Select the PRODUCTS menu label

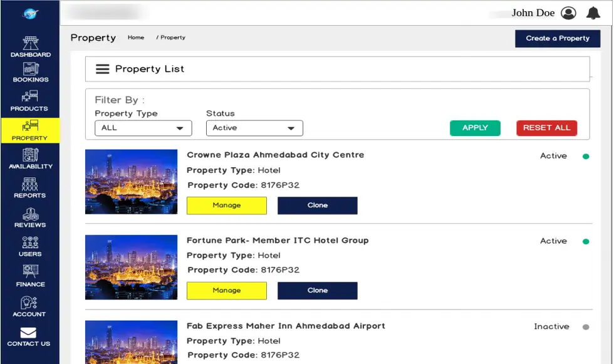click(x=29, y=108)
